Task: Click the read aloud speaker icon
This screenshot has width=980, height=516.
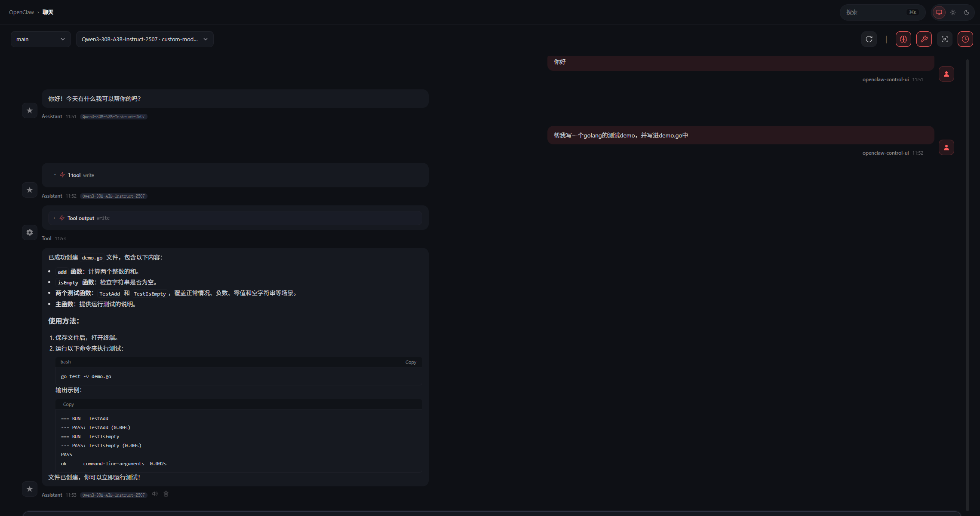Action: coord(155,494)
